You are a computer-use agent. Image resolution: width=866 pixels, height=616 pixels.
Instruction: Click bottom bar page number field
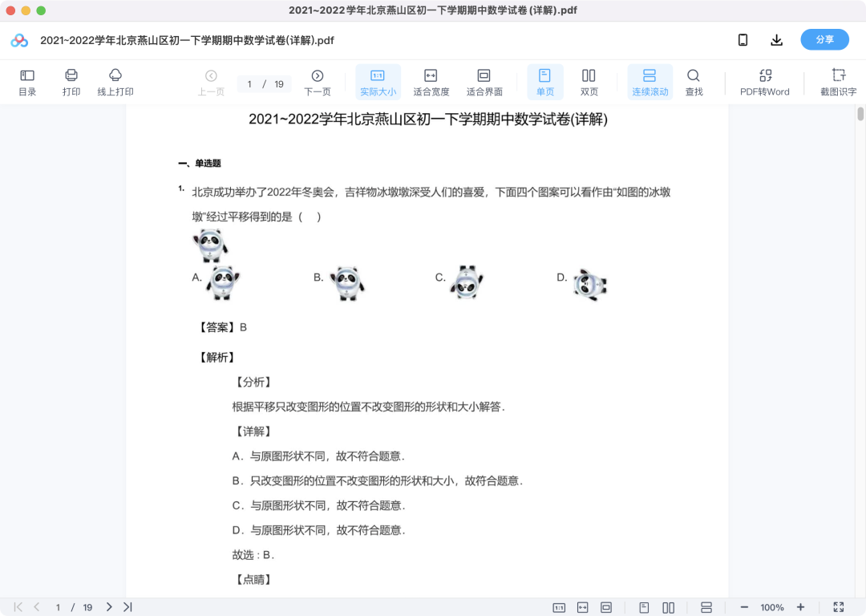(x=58, y=607)
